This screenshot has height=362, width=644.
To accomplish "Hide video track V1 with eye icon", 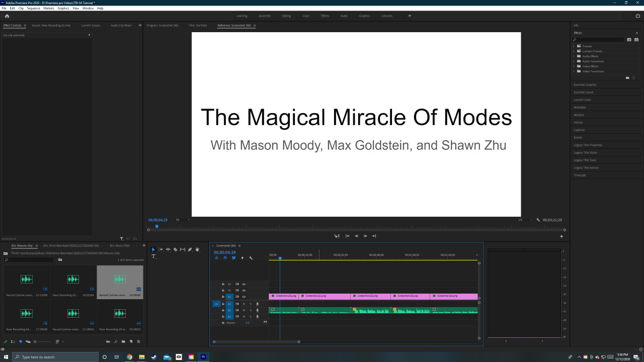I will coord(244,297).
